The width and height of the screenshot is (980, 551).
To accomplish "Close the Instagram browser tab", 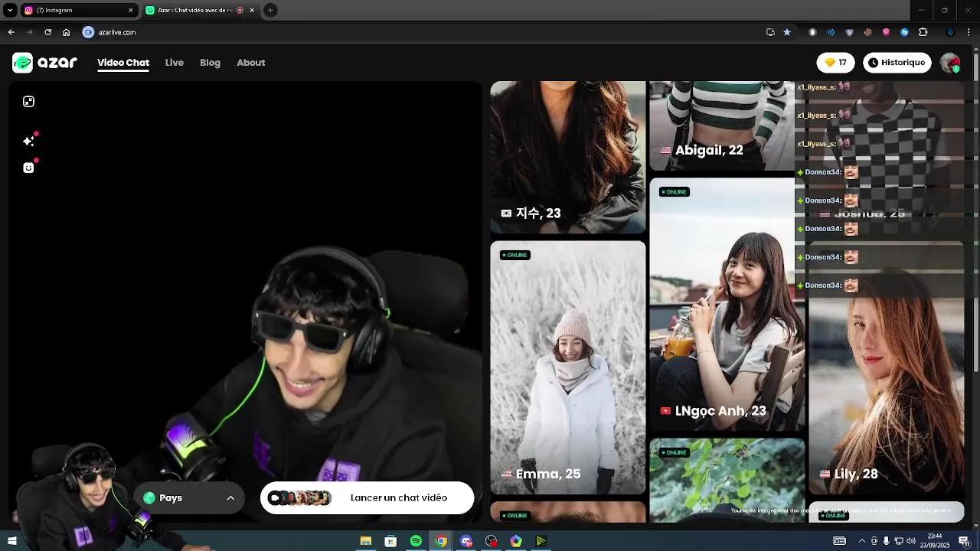I will [130, 10].
